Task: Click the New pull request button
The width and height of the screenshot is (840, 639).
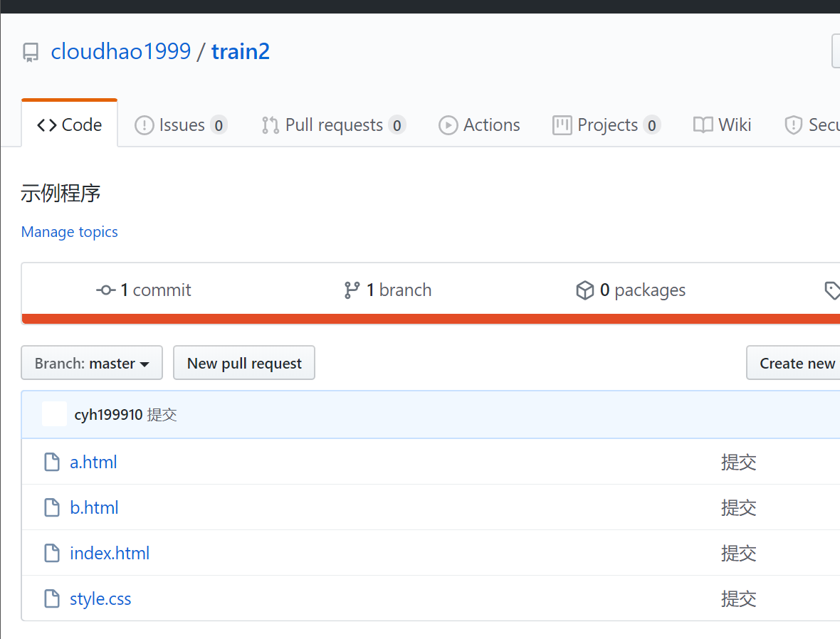Action: click(243, 363)
